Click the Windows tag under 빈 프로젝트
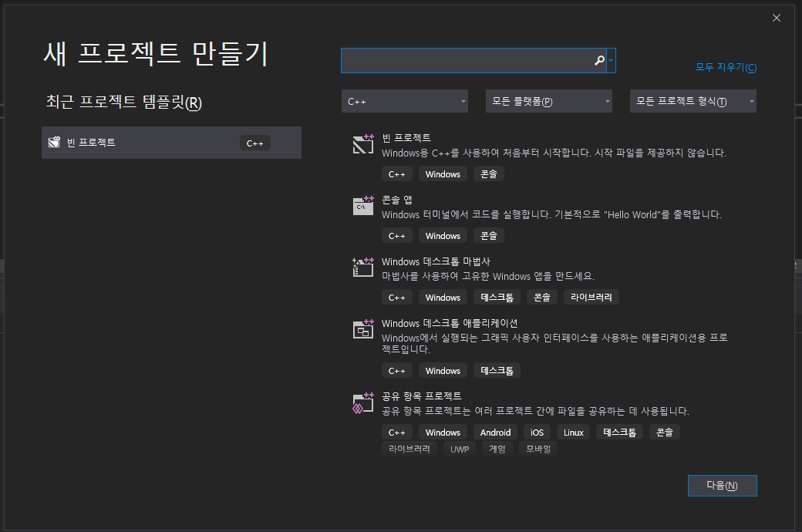Viewport: 802px width, 532px height. click(x=443, y=174)
